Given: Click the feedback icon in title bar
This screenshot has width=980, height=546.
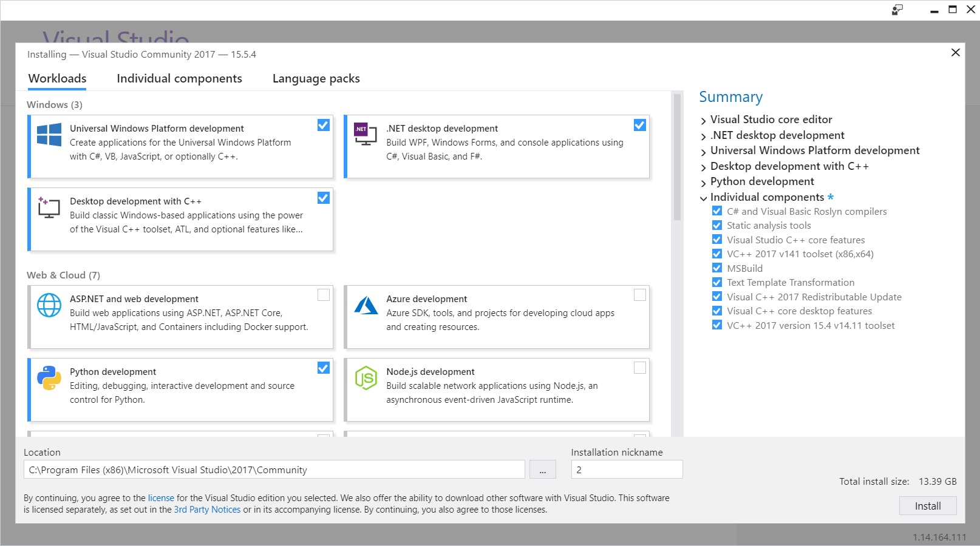Looking at the screenshot, I should 897,10.
